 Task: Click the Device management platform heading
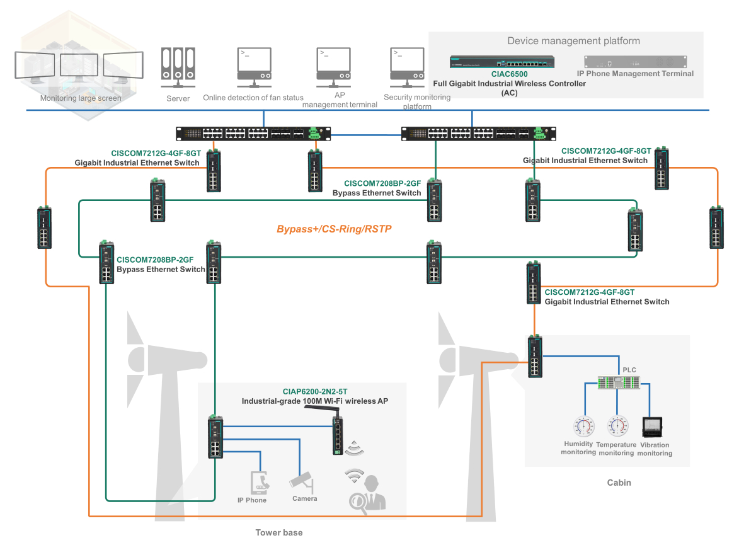(x=573, y=41)
